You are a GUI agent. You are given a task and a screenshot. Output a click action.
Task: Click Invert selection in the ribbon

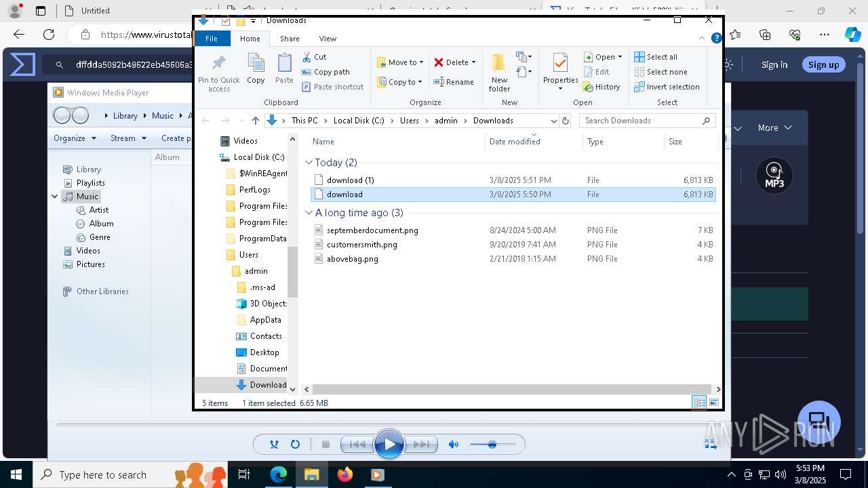[667, 87]
